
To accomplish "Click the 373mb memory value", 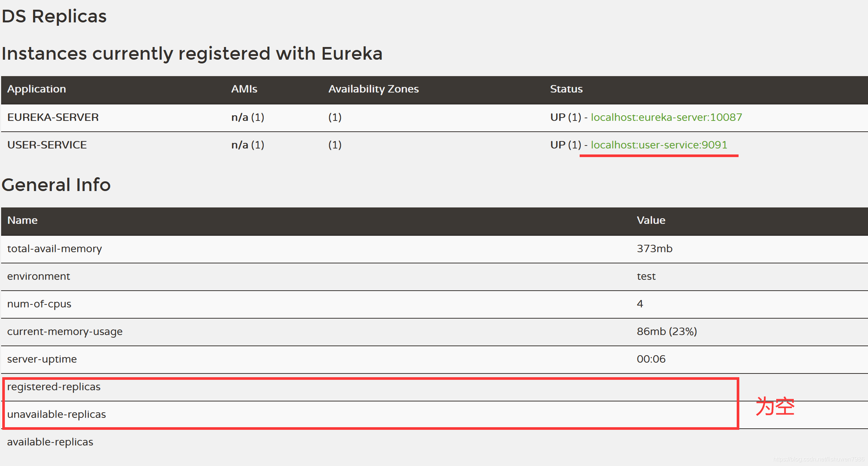I will [654, 248].
